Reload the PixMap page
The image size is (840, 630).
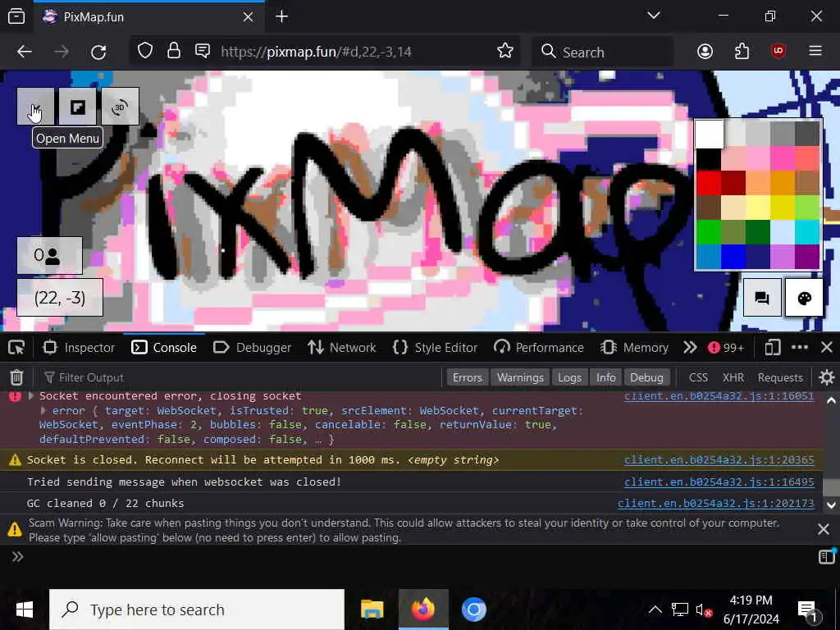[98, 52]
